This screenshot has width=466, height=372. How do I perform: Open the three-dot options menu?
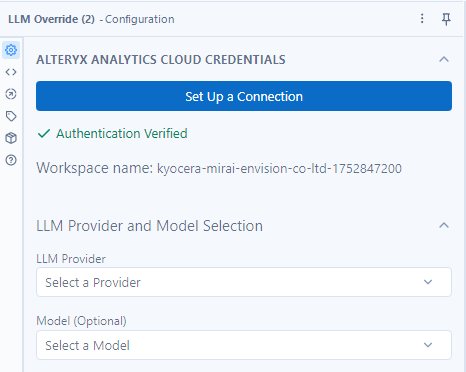(x=422, y=19)
